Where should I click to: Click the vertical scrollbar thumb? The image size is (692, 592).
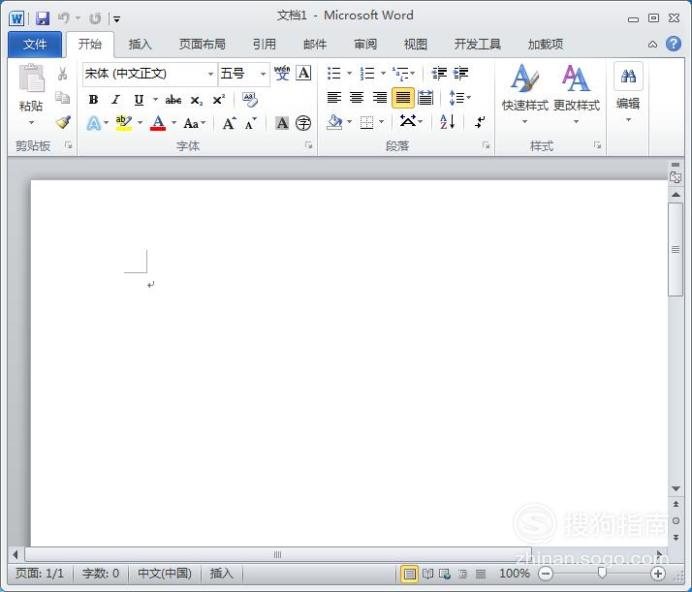pos(676,250)
